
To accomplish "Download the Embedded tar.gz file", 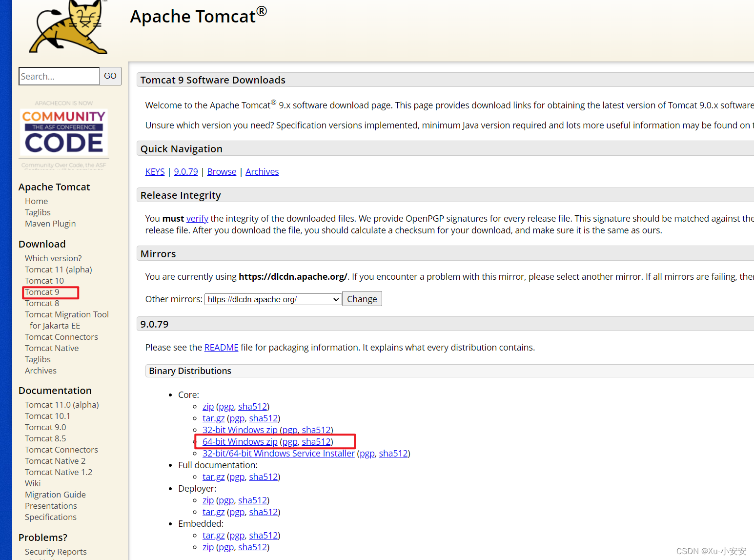I will coord(213,536).
